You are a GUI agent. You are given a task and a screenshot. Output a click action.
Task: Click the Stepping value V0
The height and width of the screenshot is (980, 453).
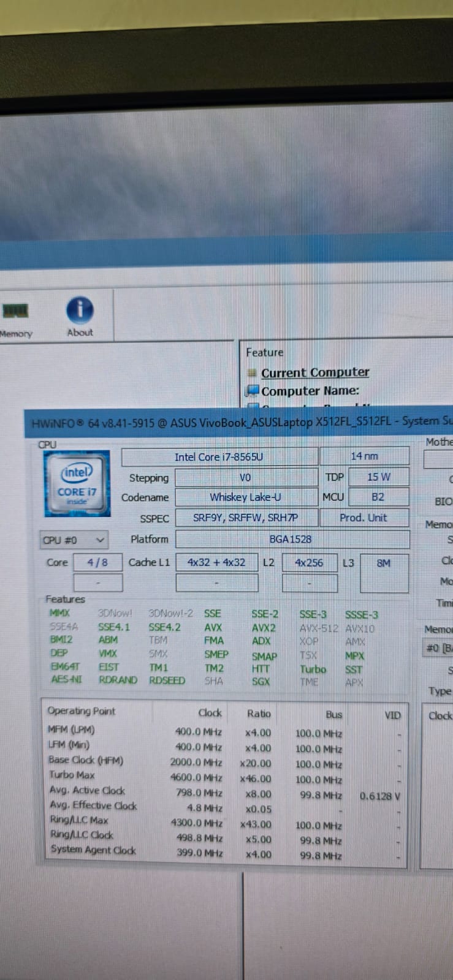(245, 478)
